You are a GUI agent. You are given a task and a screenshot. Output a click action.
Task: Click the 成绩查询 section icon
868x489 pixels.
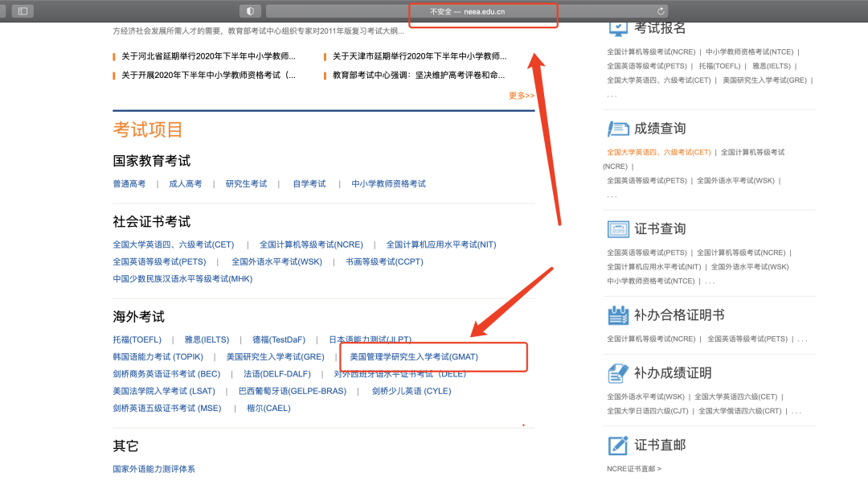[618, 129]
